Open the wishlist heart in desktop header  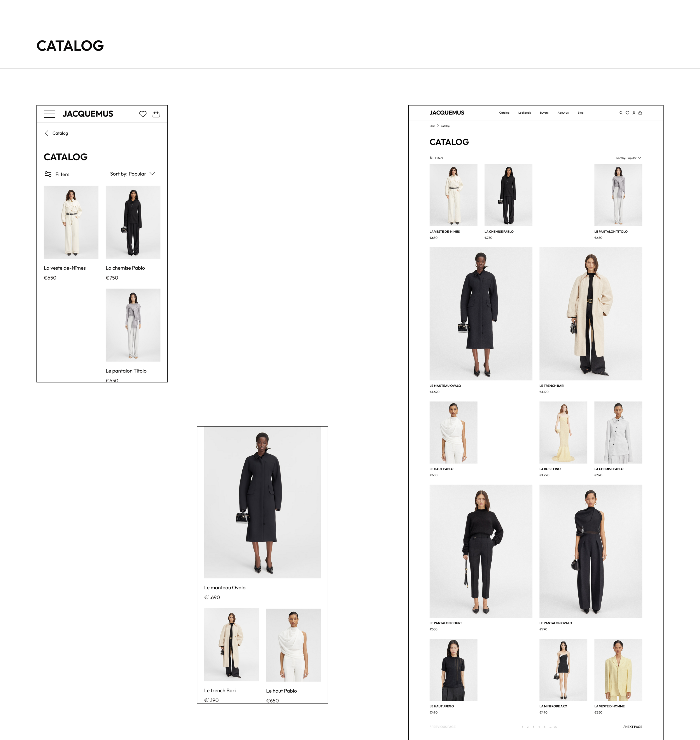point(627,113)
